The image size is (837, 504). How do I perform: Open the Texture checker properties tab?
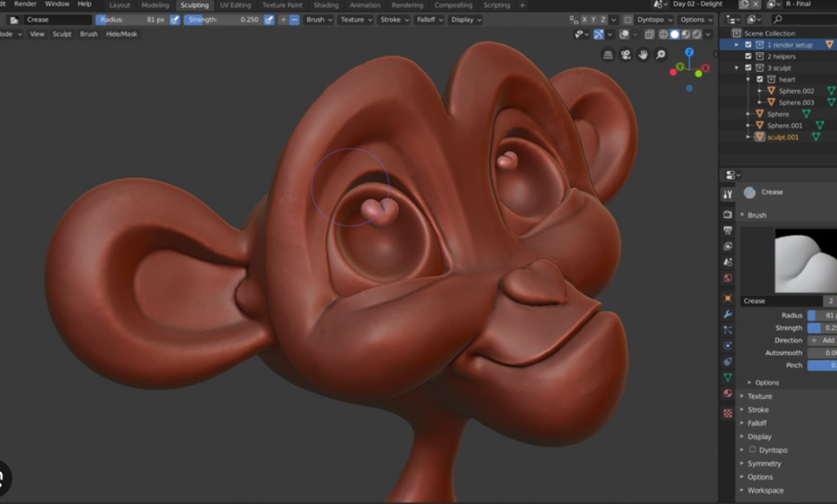pyautogui.click(x=727, y=413)
